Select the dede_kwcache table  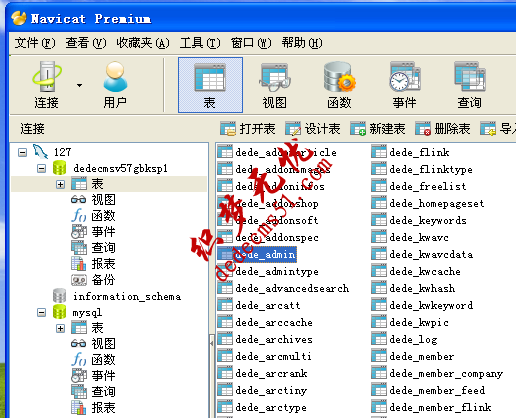point(416,272)
